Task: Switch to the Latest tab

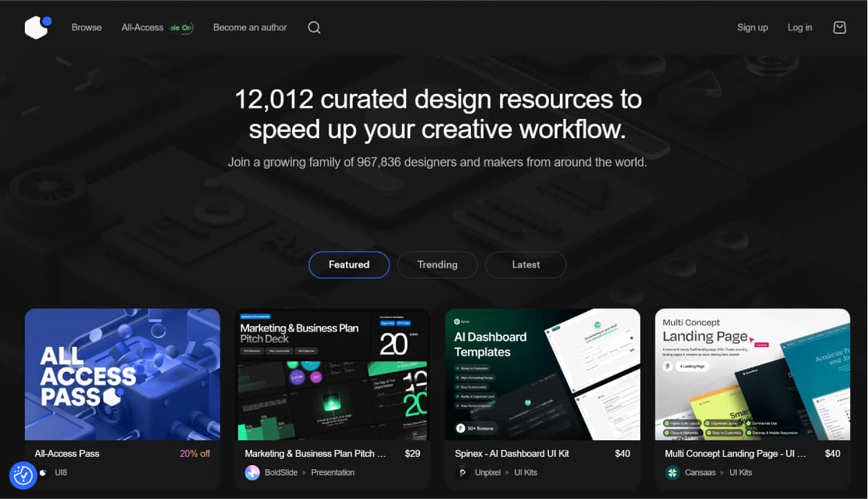Action: [x=525, y=265]
